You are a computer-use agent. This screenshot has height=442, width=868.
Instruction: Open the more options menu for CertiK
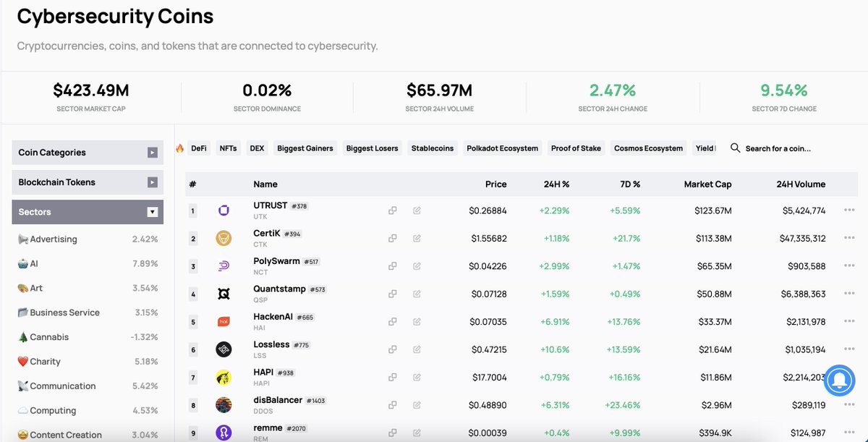pyautogui.click(x=849, y=238)
